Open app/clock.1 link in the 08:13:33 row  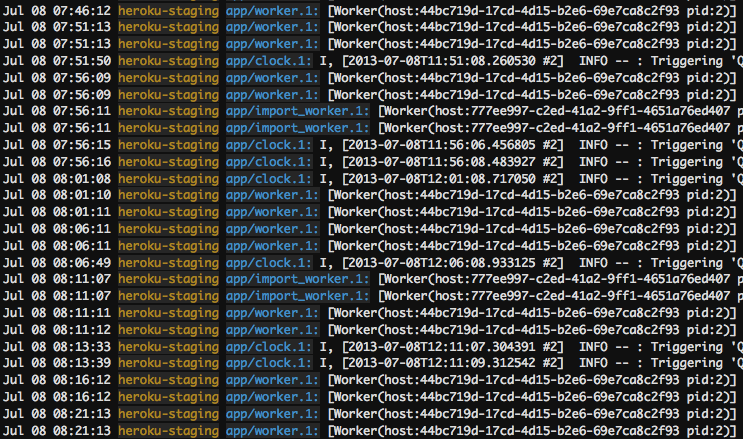pyautogui.click(x=269, y=347)
